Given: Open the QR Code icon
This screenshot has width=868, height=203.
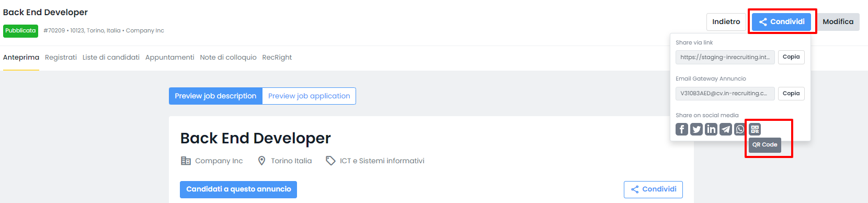Looking at the screenshot, I should (755, 129).
